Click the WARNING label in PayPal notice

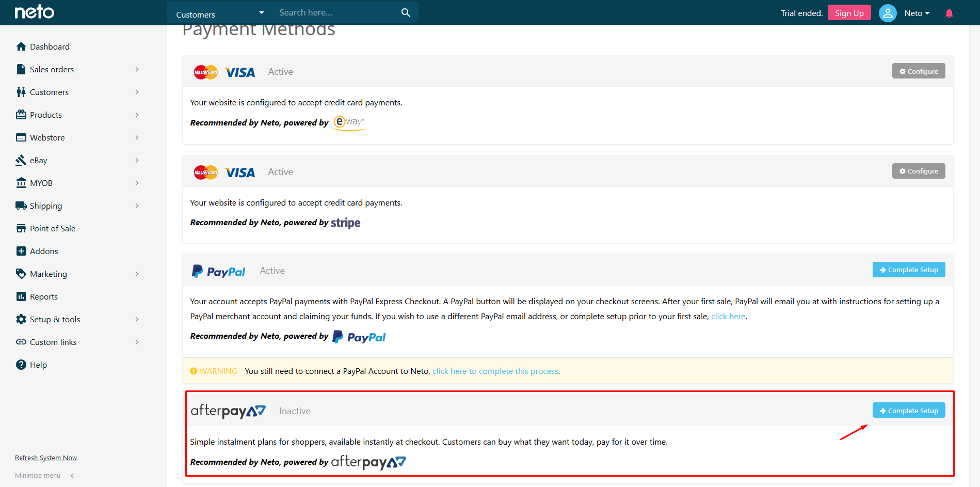pyautogui.click(x=214, y=371)
